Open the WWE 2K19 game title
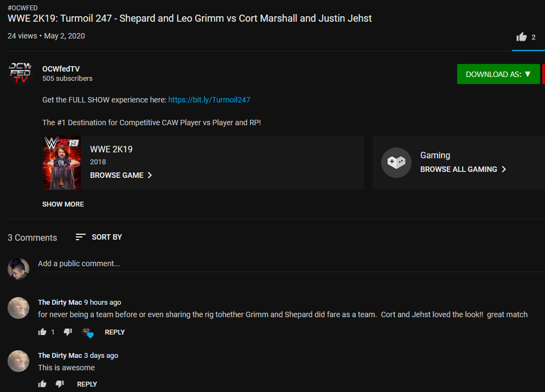 point(111,149)
